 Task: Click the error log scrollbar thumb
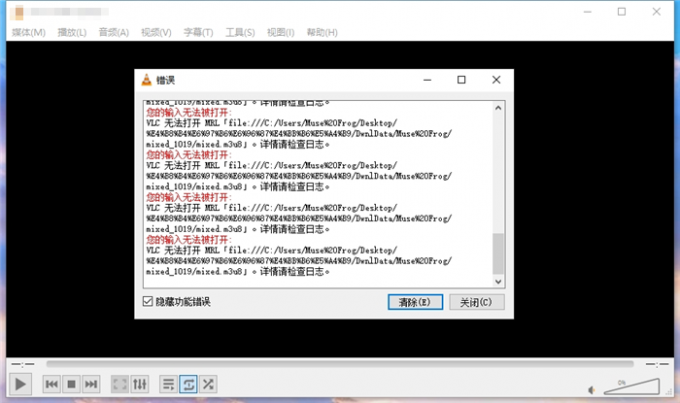pos(498,253)
